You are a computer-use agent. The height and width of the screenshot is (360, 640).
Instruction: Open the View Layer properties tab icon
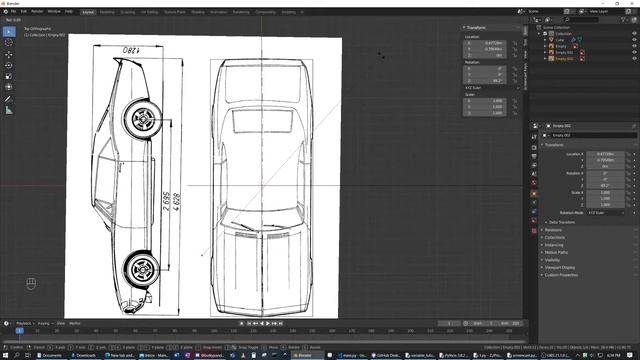534,165
